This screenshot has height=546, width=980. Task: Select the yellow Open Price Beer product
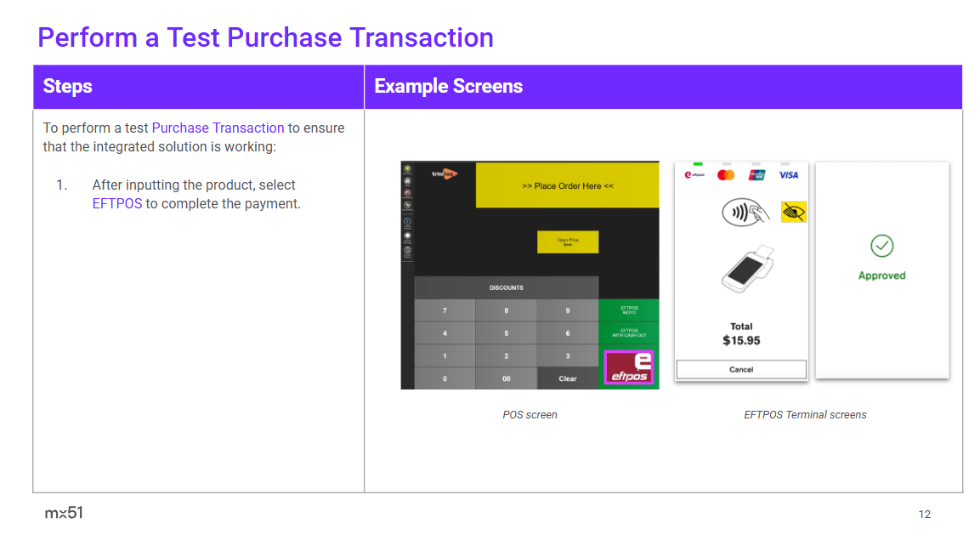tap(568, 242)
